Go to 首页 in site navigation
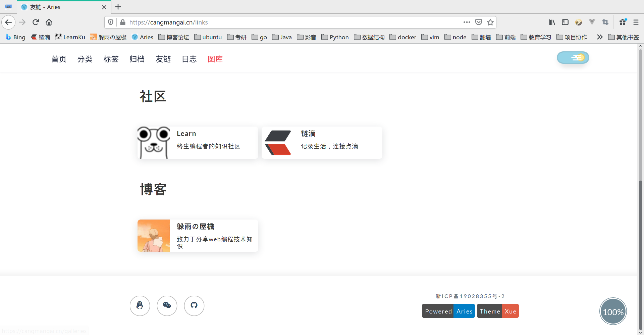The image size is (644, 335). [59, 59]
